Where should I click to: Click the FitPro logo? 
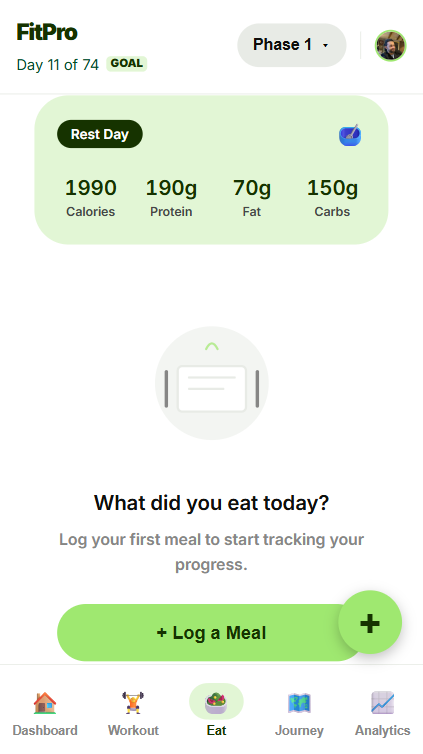[47, 33]
